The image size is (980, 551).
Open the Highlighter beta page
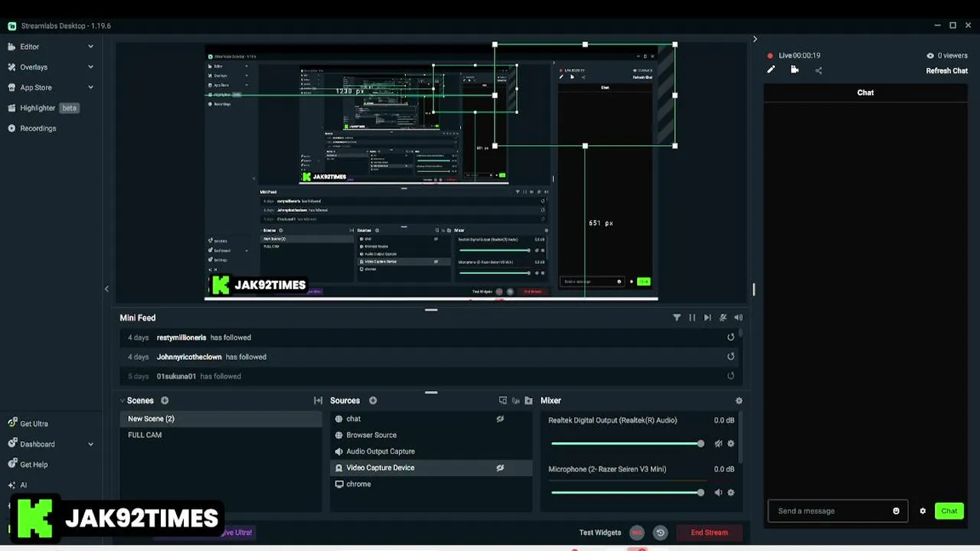point(43,108)
